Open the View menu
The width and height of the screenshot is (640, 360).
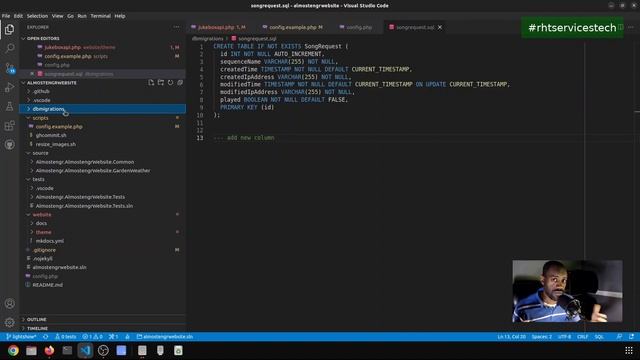tap(58, 16)
